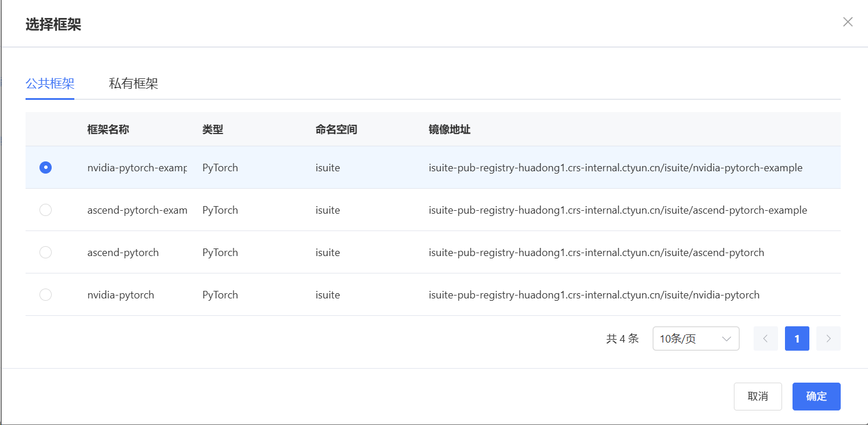Open the 10条/页 page size dropdown

(696, 338)
